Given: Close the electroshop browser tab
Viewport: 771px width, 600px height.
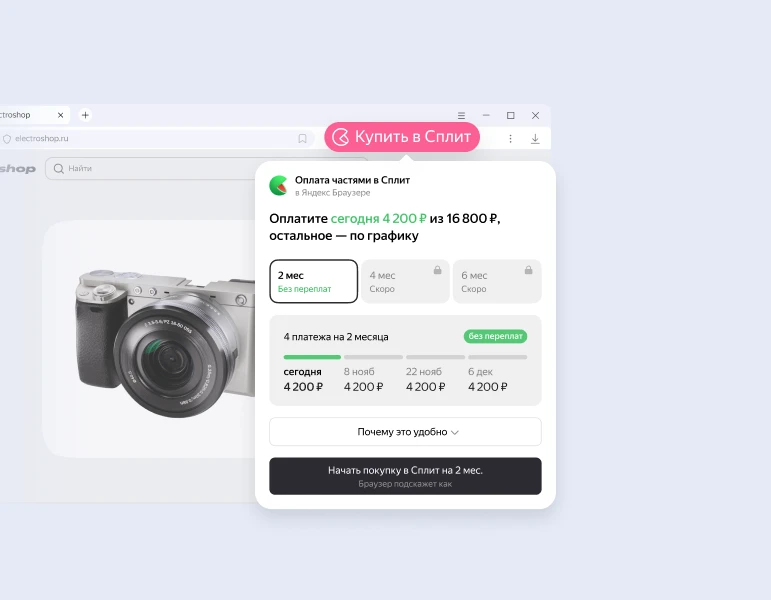Looking at the screenshot, I should [x=61, y=115].
